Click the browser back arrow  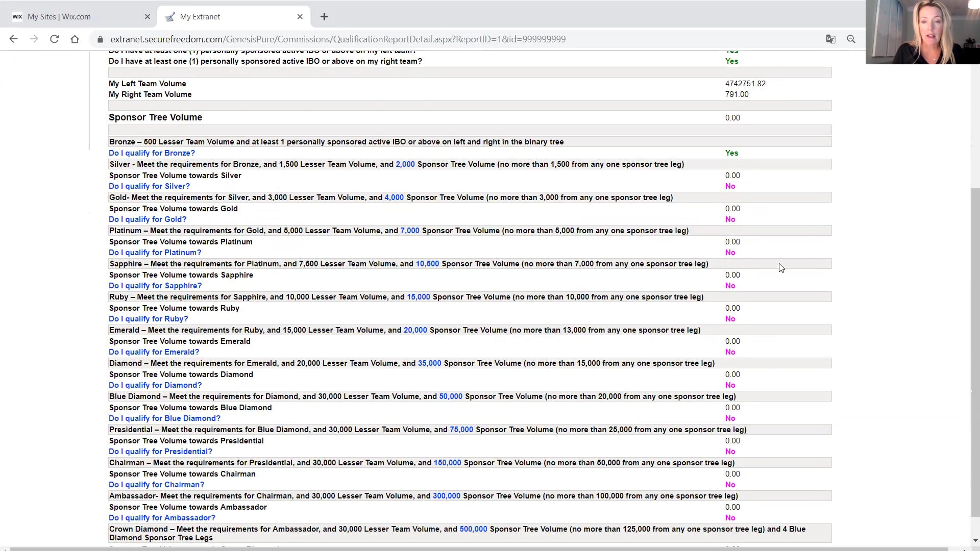(x=14, y=39)
